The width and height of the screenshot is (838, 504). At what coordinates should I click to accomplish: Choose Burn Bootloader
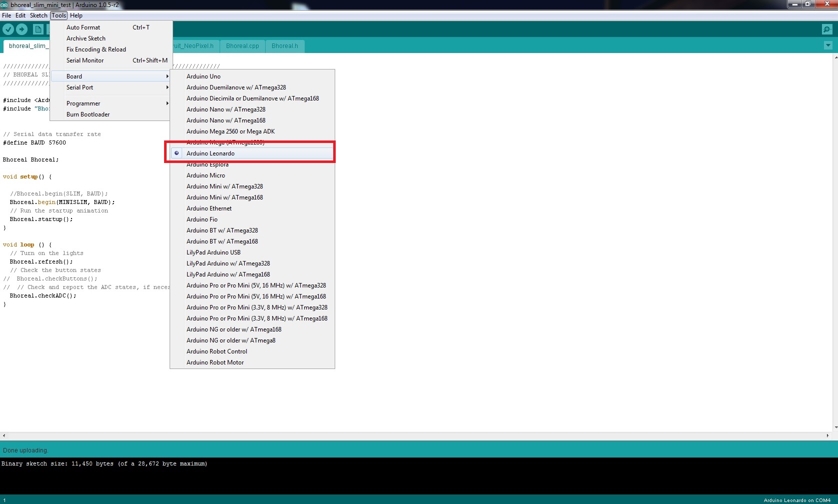(111, 114)
